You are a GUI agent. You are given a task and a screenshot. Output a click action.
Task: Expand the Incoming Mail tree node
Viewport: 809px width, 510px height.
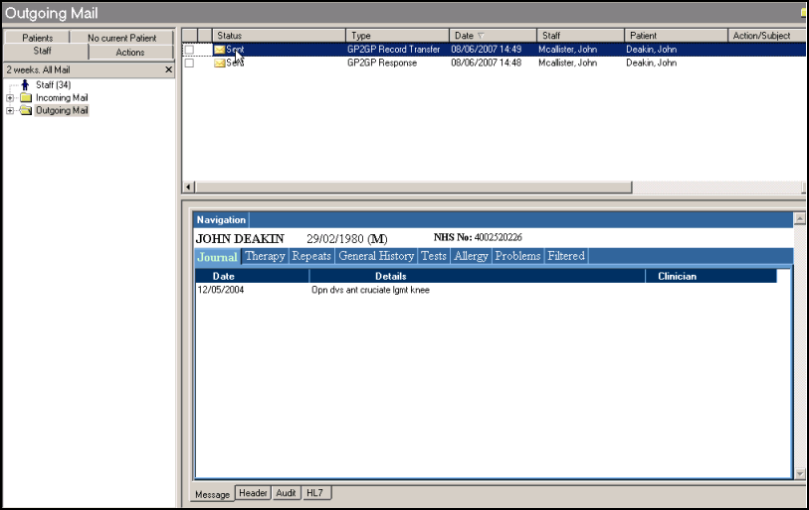pyautogui.click(x=10, y=98)
